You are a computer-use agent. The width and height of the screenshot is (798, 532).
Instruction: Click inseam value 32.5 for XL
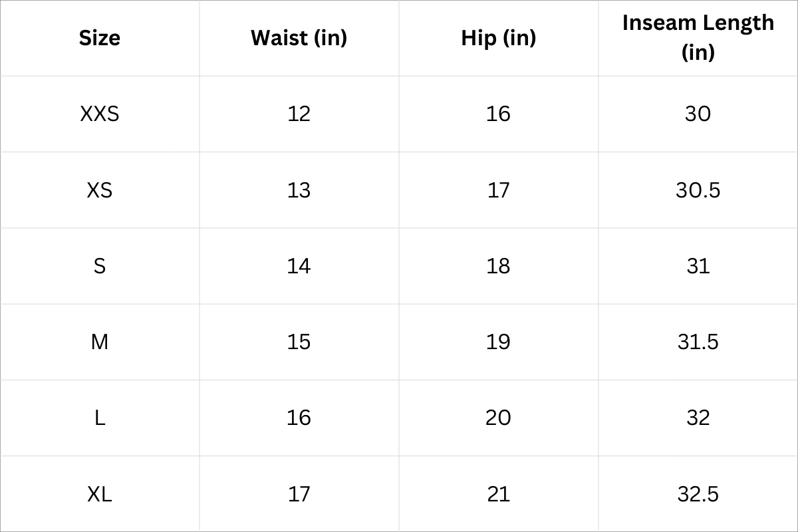[x=698, y=494]
